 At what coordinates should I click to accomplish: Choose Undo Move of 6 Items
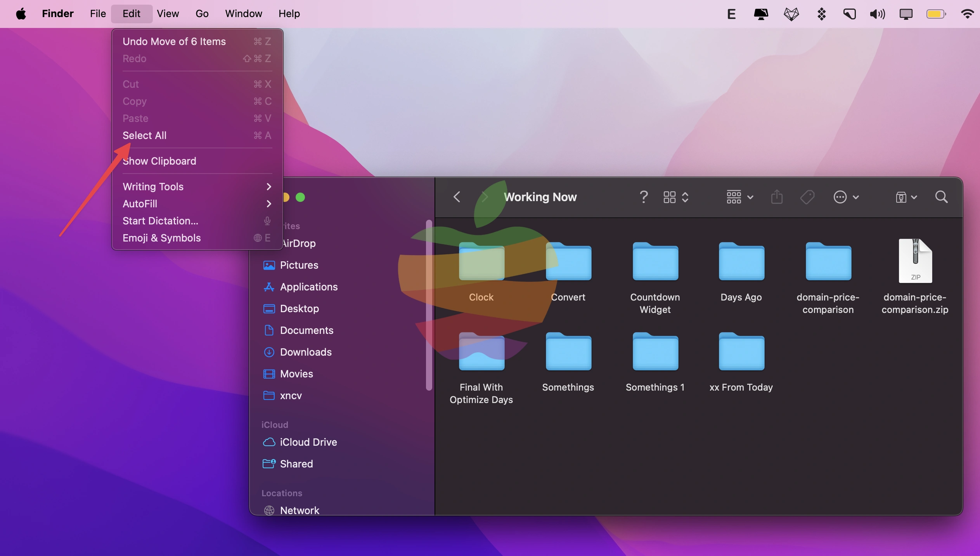click(x=197, y=42)
